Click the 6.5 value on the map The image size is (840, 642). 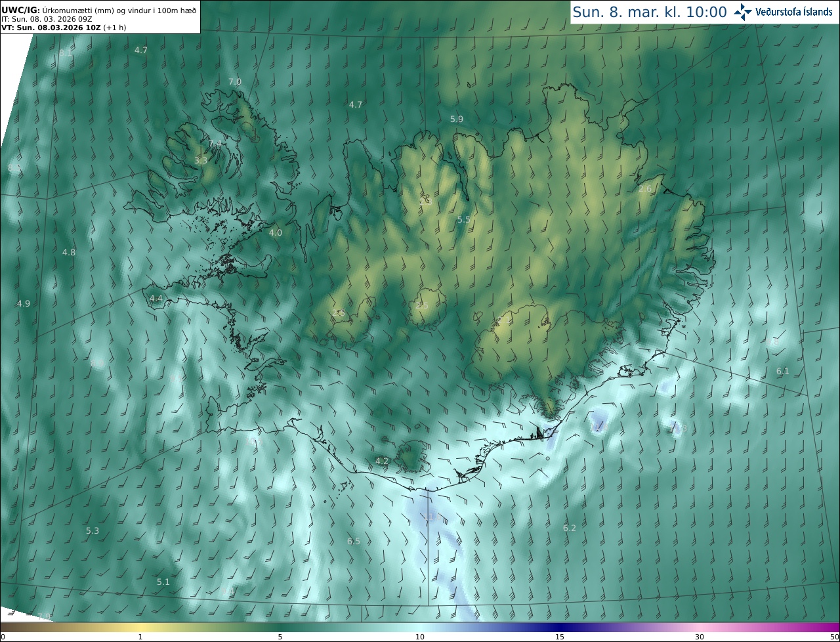click(354, 542)
